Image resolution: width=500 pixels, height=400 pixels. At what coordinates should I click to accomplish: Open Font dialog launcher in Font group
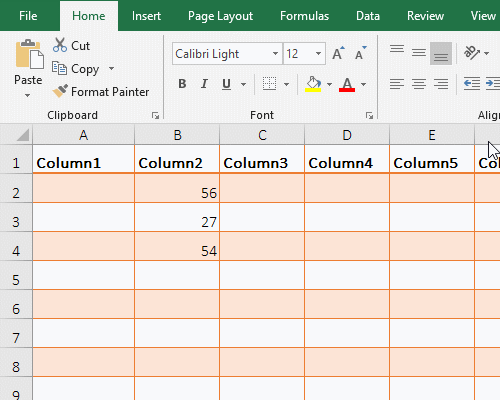tap(369, 115)
